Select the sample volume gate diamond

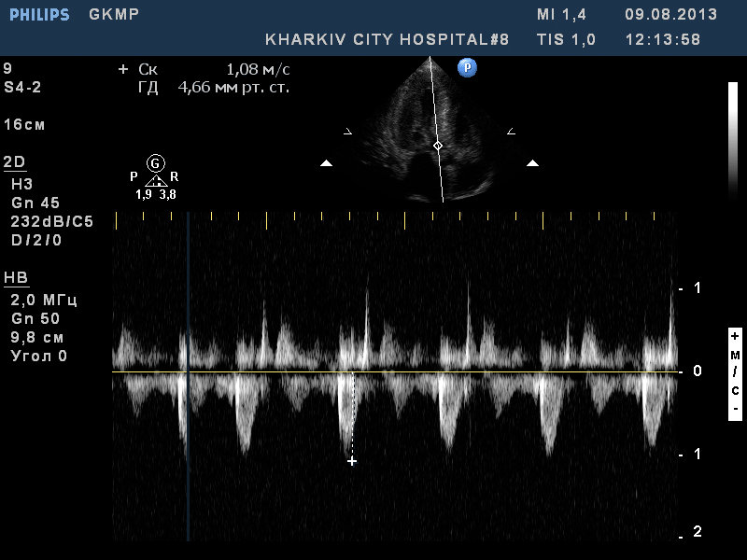coord(437,147)
